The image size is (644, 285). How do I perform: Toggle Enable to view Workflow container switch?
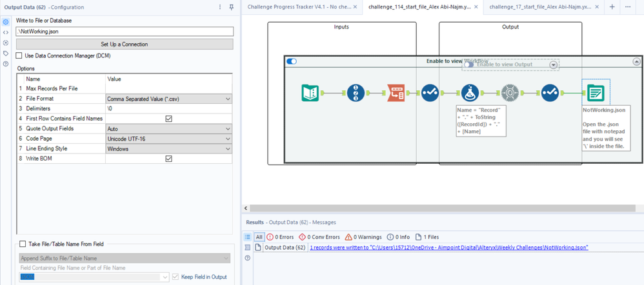(292, 61)
